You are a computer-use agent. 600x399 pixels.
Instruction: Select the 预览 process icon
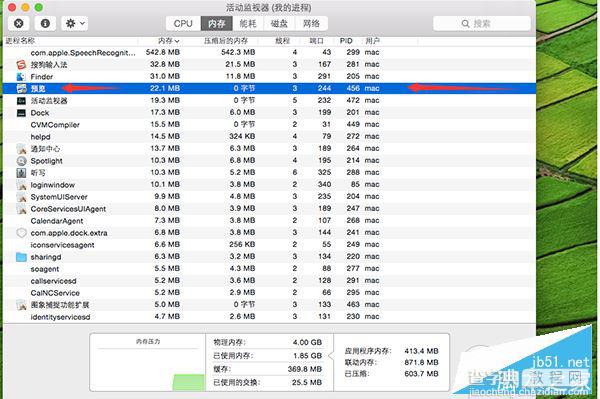21,88
